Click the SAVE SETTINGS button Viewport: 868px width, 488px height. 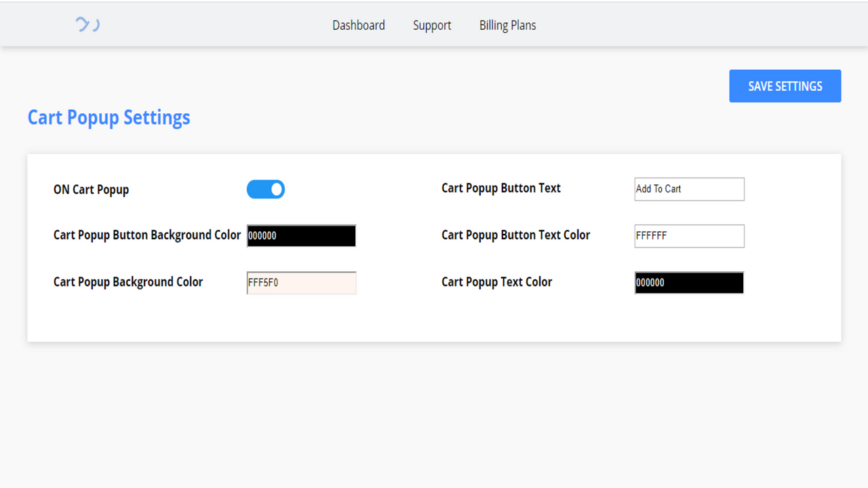click(785, 86)
